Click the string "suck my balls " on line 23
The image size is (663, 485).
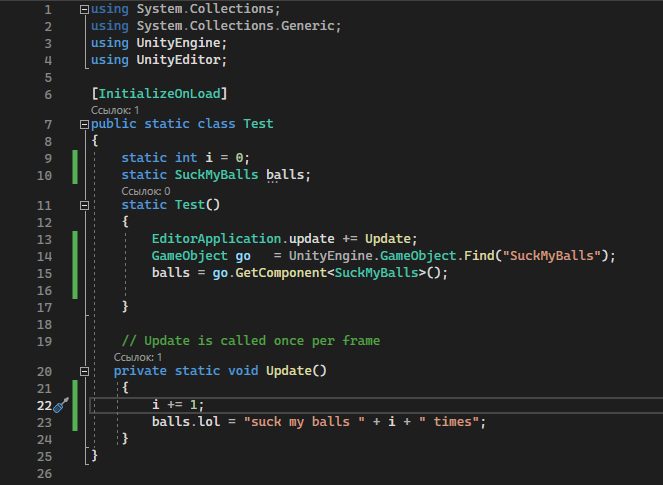304,422
